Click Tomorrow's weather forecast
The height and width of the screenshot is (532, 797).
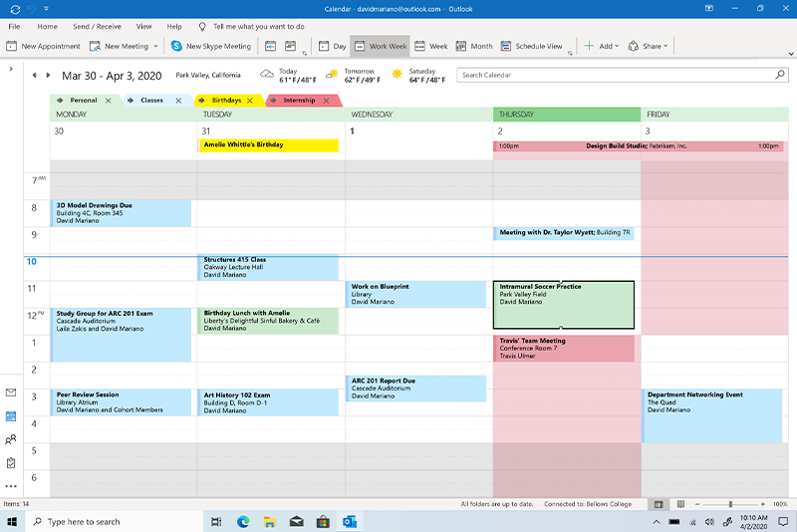coord(354,75)
